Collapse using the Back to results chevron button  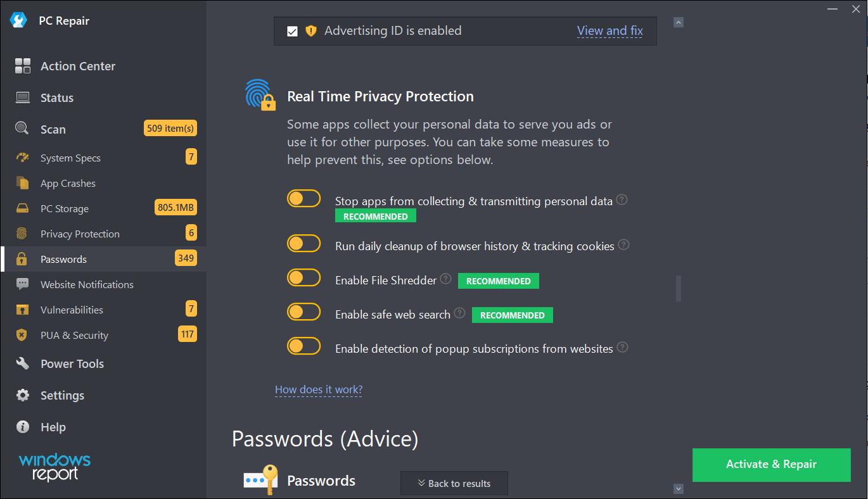click(x=454, y=483)
